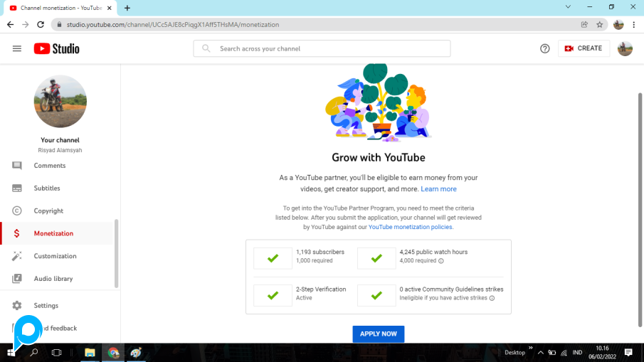644x362 pixels.
Task: Open Comments in the sidebar
Action: (x=50, y=166)
